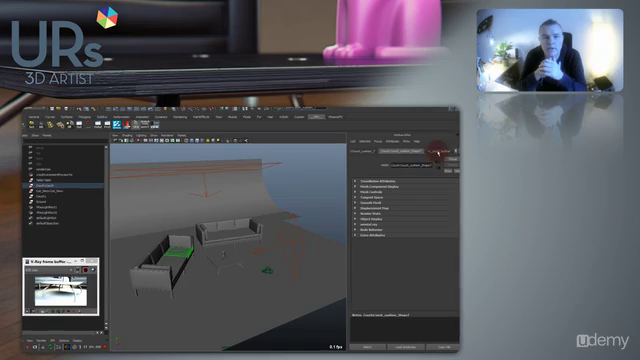Open Attributes menu in Attribute Editor
Viewport: 640px width, 360px height.
click(x=392, y=141)
